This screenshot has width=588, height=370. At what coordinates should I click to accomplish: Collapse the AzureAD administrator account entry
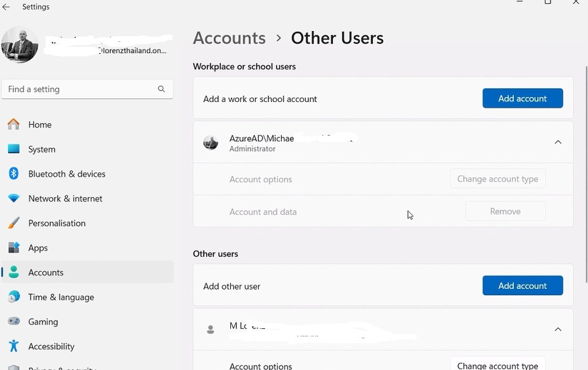[x=558, y=142]
